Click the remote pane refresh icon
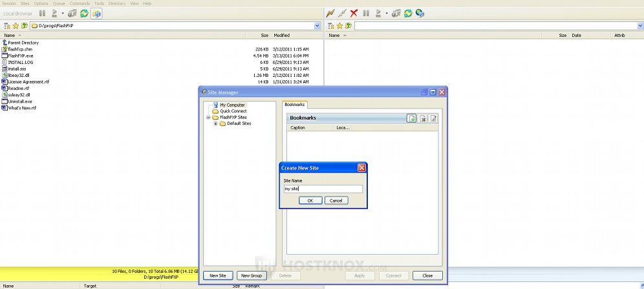The width and height of the screenshot is (644, 289). (x=408, y=14)
